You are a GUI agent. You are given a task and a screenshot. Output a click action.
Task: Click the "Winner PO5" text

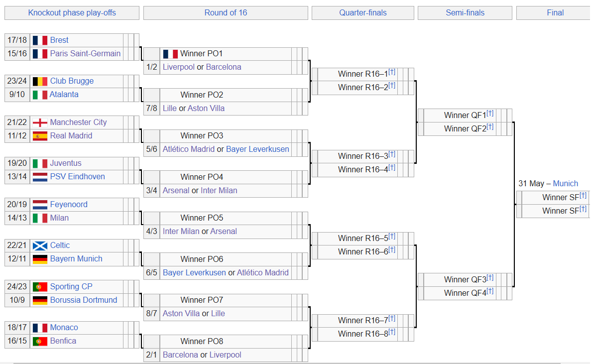point(202,218)
